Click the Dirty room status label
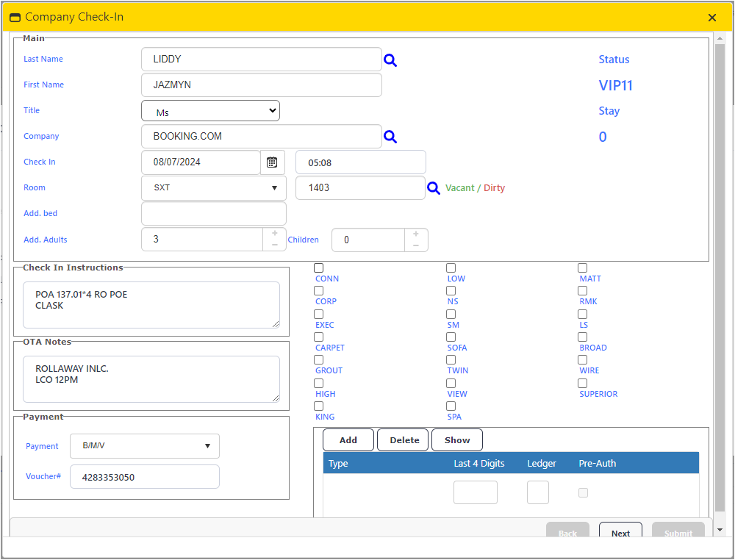This screenshot has width=735, height=560. pos(494,188)
